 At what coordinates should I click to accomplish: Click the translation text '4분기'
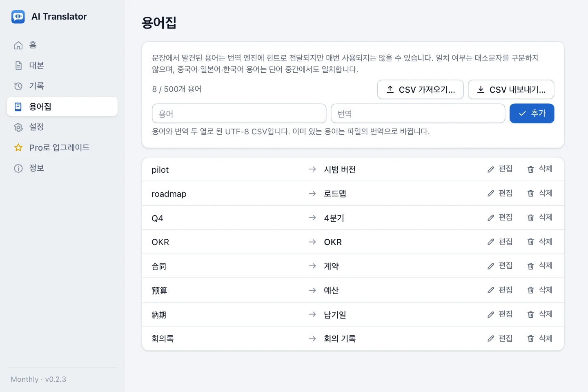click(x=334, y=218)
